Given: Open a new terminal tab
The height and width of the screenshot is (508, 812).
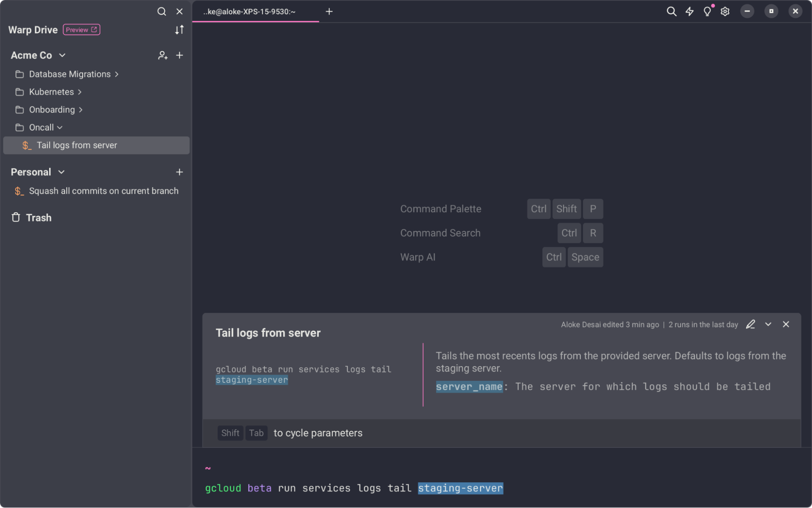Looking at the screenshot, I should pyautogui.click(x=329, y=11).
